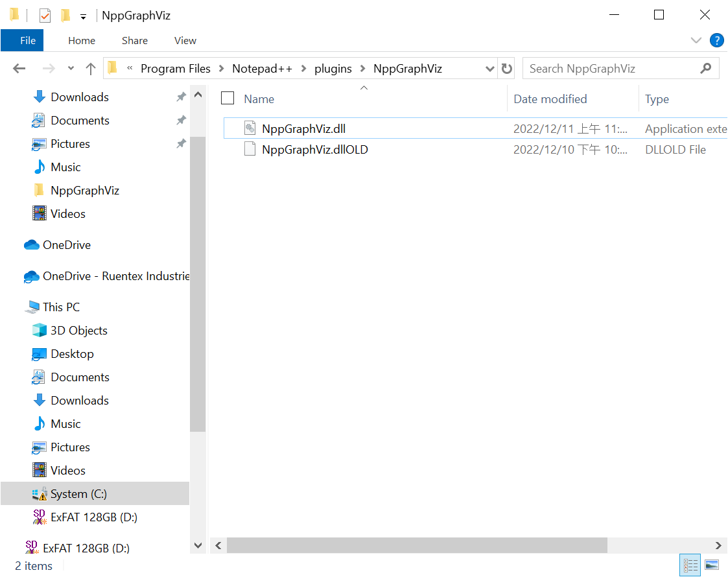The image size is (728, 577).
Task: Click the pin icon next to Documents
Action: pos(181,120)
